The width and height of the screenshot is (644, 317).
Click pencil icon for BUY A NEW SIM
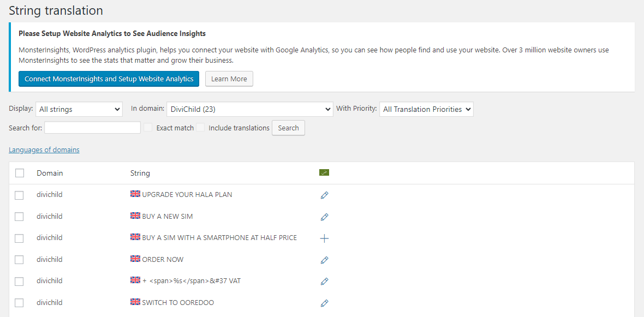324,217
